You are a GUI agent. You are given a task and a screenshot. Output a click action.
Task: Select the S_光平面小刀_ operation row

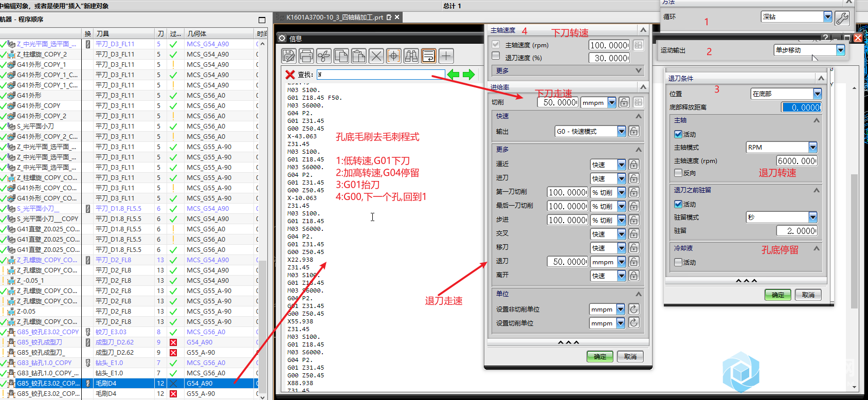pyautogui.click(x=128, y=208)
